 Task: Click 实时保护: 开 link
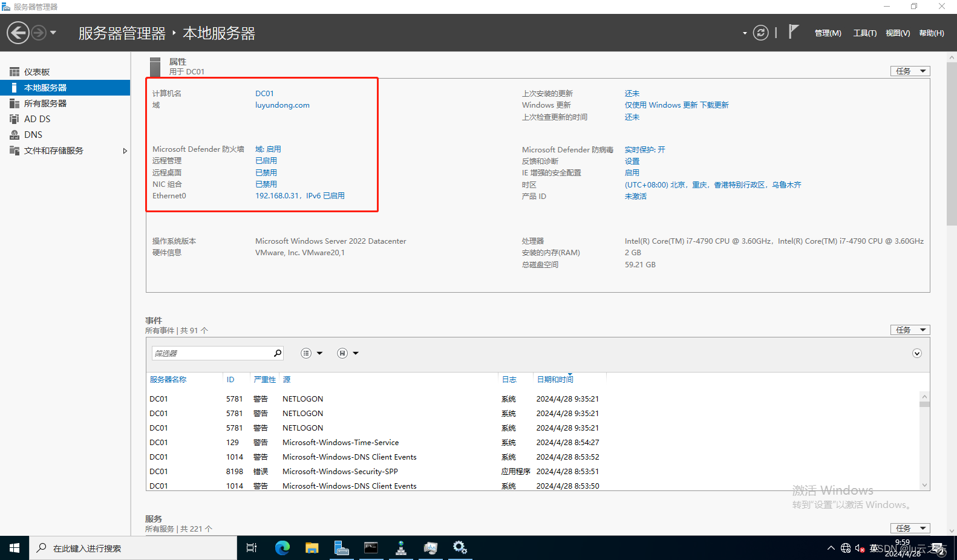645,150
